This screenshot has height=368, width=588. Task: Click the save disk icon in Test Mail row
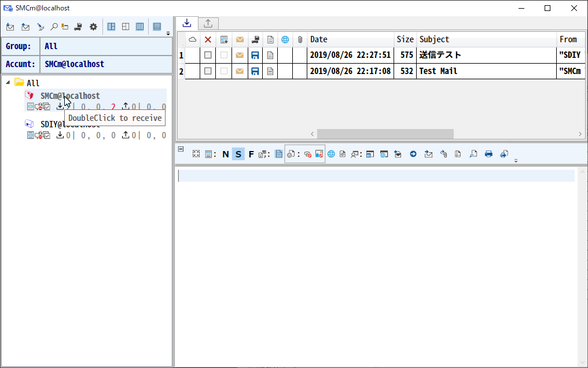coord(255,71)
